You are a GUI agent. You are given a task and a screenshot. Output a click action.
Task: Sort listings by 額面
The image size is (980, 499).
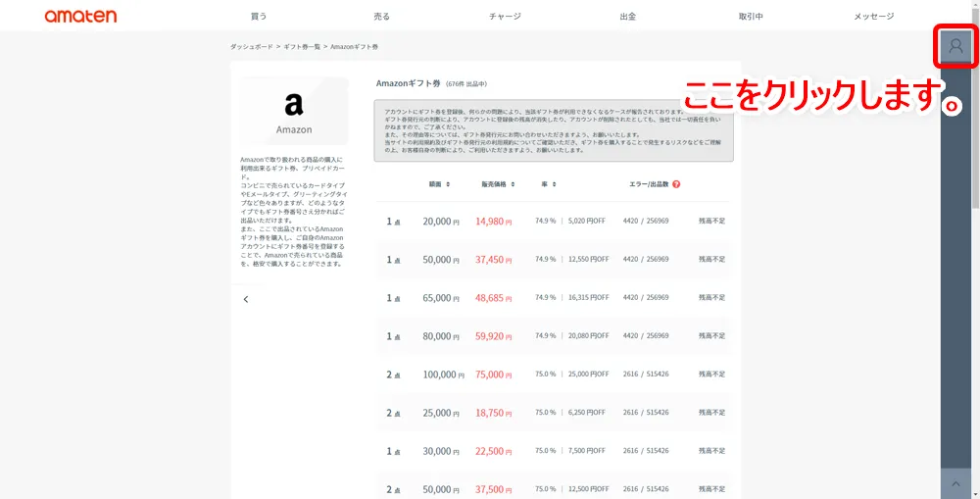coord(439,184)
